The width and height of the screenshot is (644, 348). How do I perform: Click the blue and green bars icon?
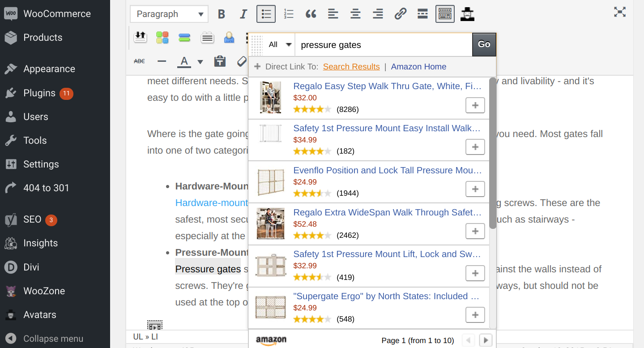tap(185, 38)
